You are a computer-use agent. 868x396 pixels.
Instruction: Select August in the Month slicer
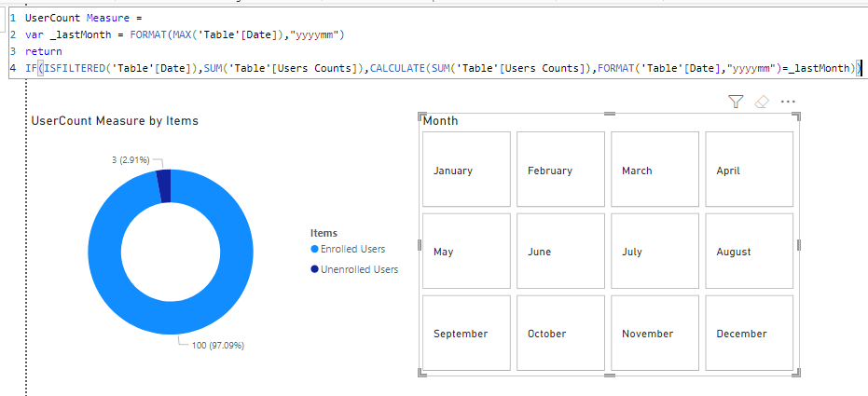pyautogui.click(x=749, y=251)
